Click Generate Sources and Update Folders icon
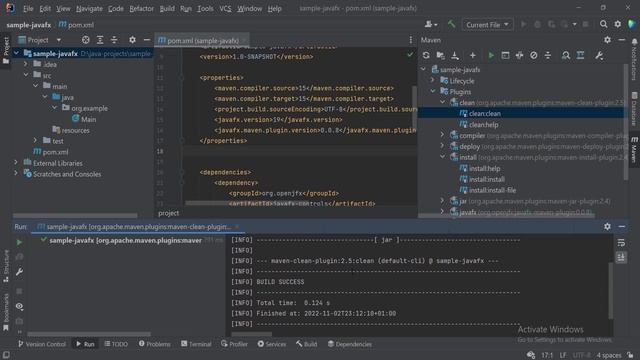This screenshot has width=640, height=360. (440, 55)
